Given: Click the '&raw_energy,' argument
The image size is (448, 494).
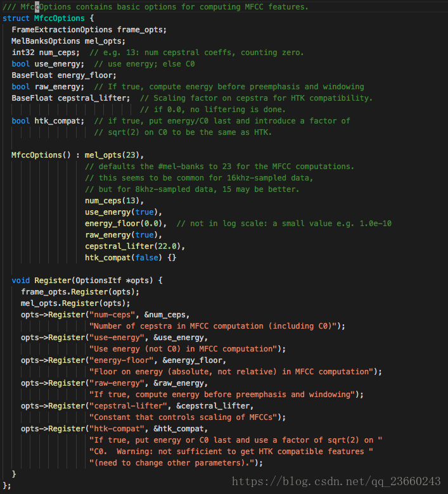Looking at the screenshot, I should pyautogui.click(x=181, y=383).
